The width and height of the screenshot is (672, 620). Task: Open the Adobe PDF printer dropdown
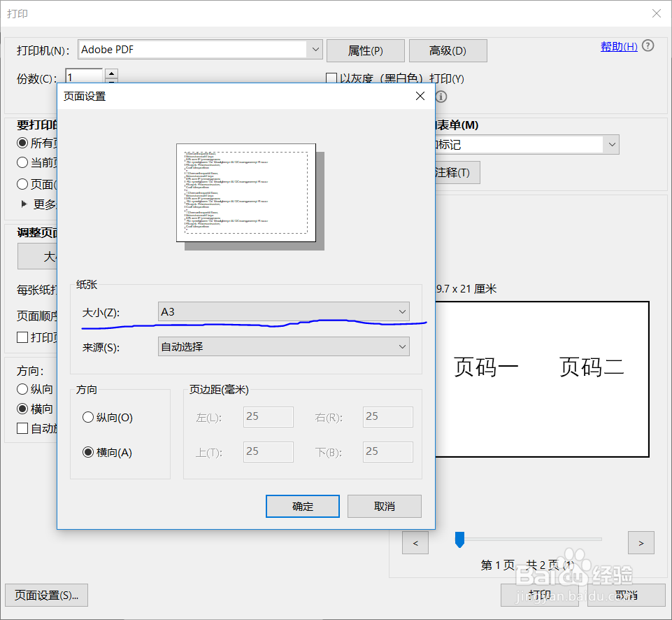click(315, 50)
